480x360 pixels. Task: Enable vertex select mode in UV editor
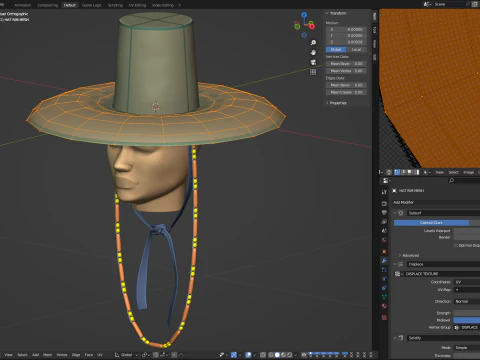[397, 172]
